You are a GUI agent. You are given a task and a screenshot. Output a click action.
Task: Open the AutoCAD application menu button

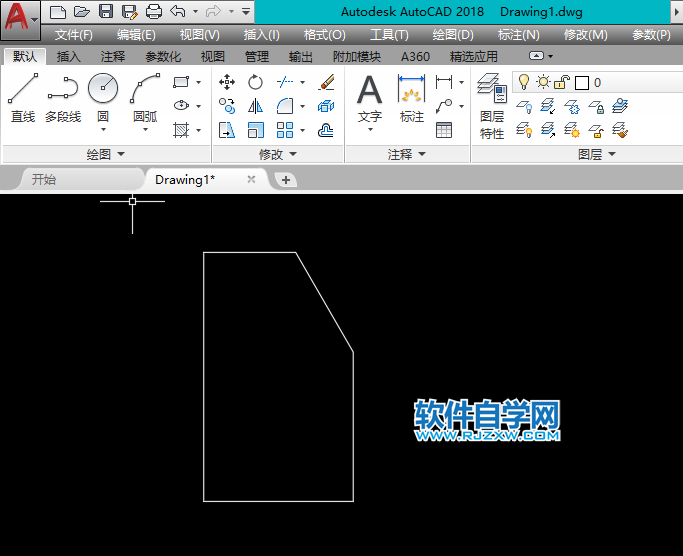tap(20, 20)
